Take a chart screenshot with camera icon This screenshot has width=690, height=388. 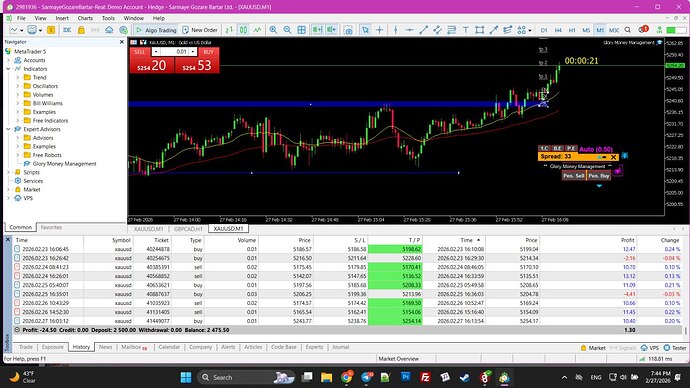coord(348,30)
